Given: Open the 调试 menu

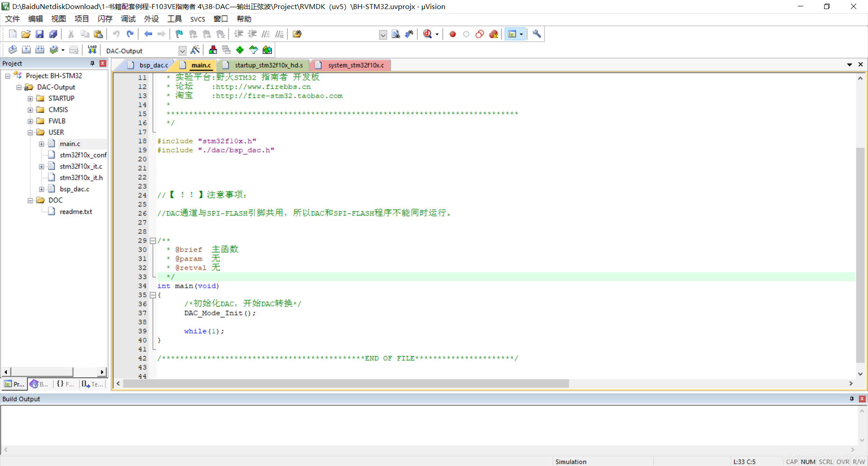Looking at the screenshot, I should pos(128,19).
